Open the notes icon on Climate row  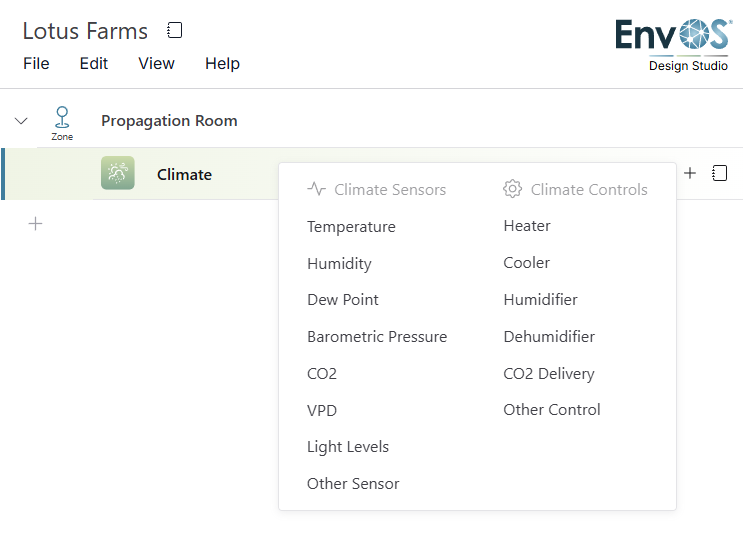719,173
